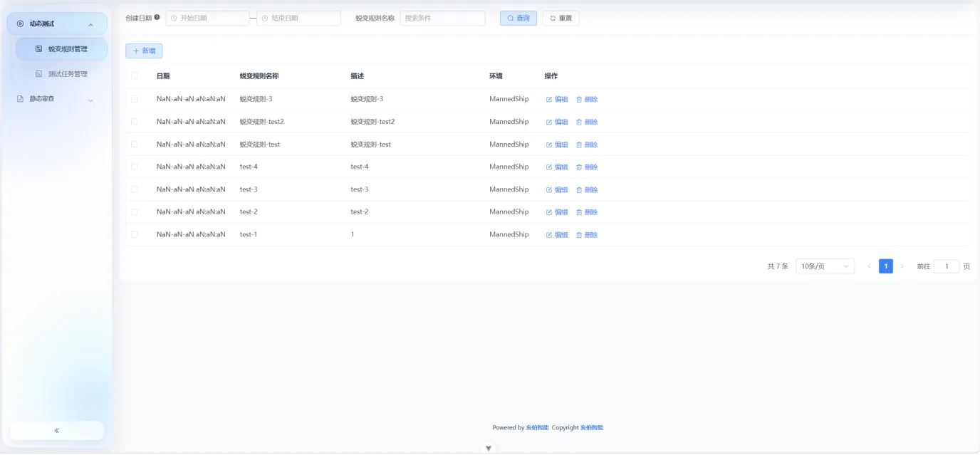Delete the test-2 row

[x=587, y=212]
